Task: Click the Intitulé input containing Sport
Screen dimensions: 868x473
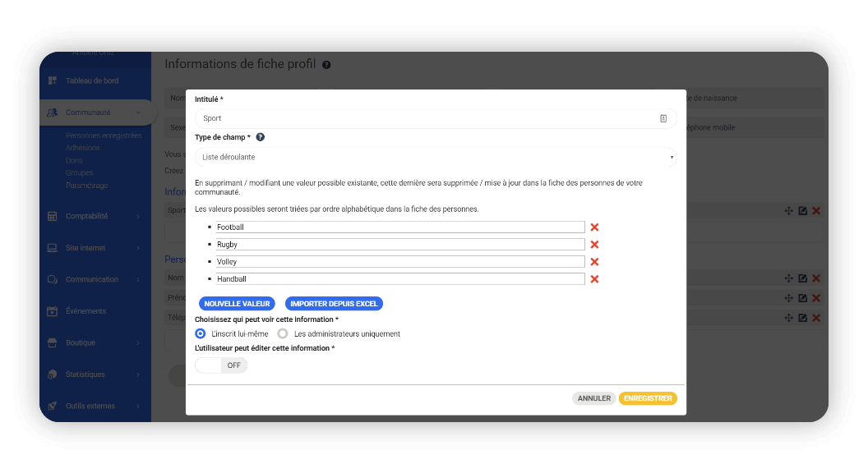Action: tap(436, 118)
